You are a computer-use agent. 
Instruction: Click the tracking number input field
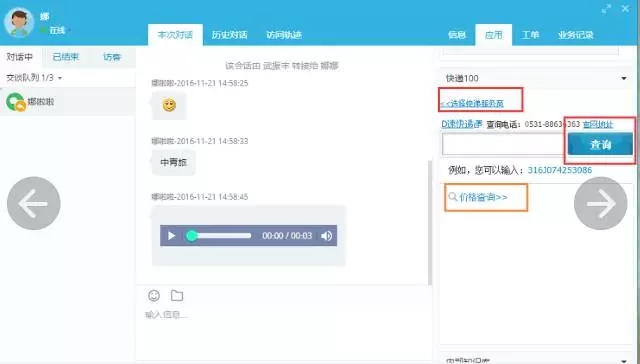tap(504, 144)
